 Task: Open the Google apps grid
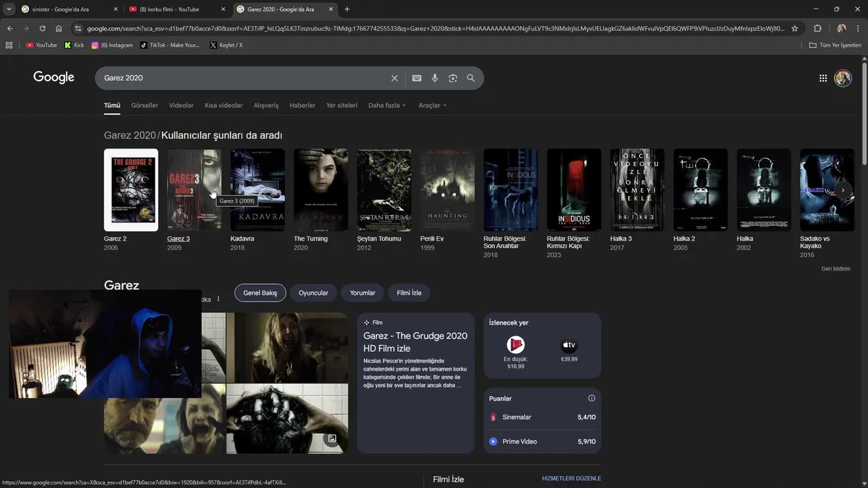823,78
